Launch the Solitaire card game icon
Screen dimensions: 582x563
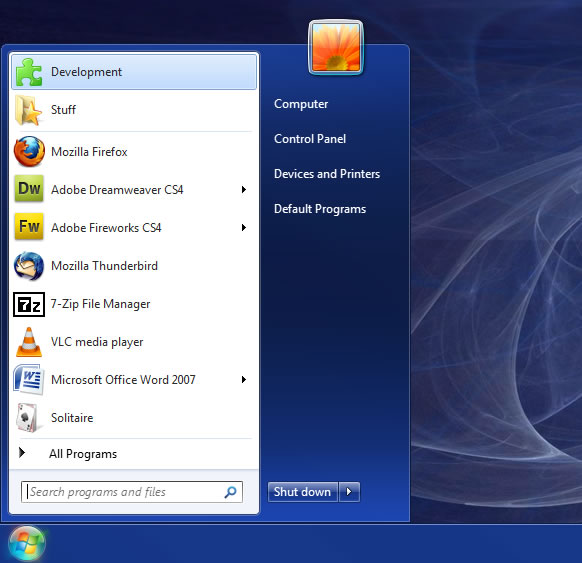click(27, 418)
